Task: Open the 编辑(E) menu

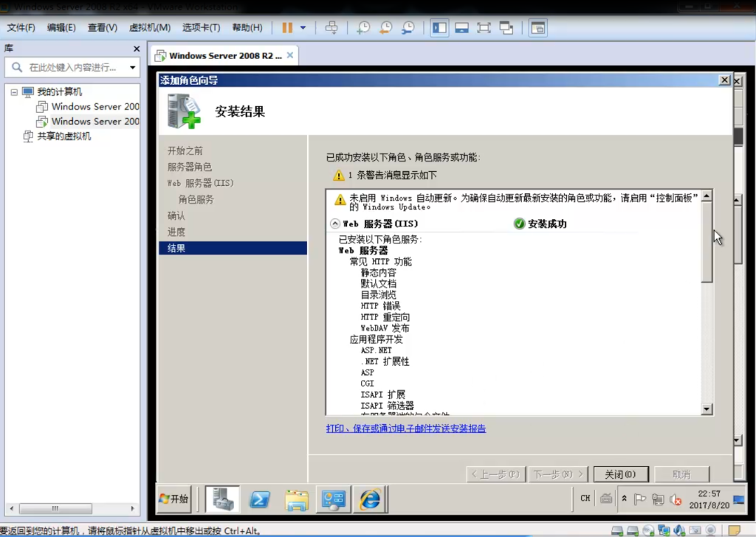Action: click(61, 28)
